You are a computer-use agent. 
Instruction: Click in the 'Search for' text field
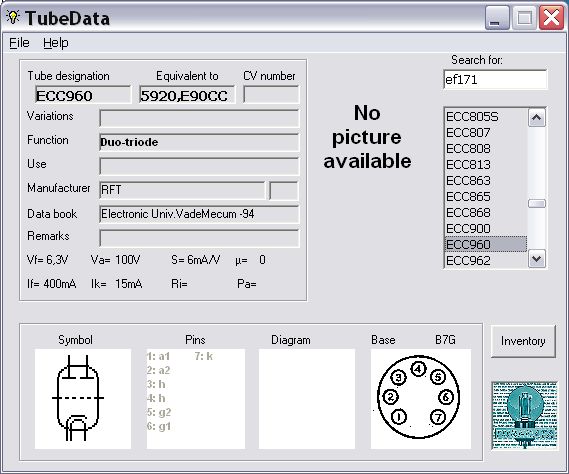pyautogui.click(x=495, y=79)
